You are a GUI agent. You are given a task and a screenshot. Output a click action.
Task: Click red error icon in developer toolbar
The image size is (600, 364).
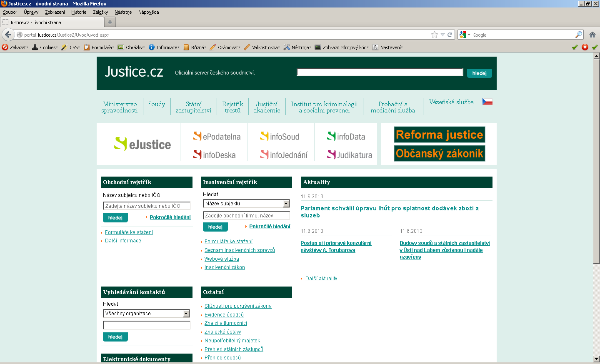(585, 47)
